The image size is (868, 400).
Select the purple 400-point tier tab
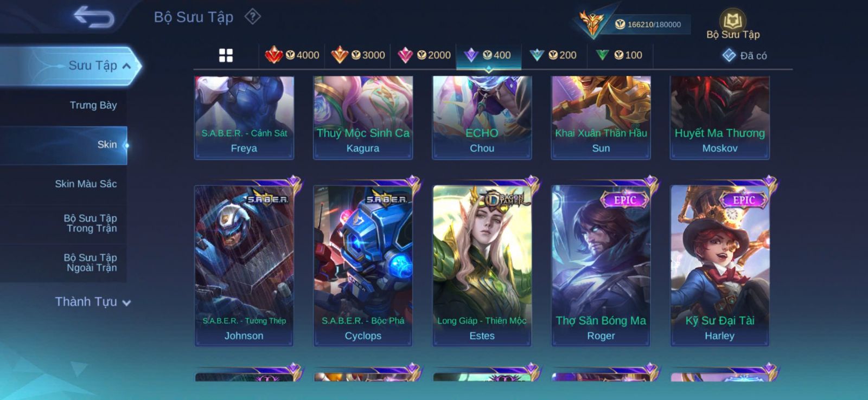click(x=489, y=55)
